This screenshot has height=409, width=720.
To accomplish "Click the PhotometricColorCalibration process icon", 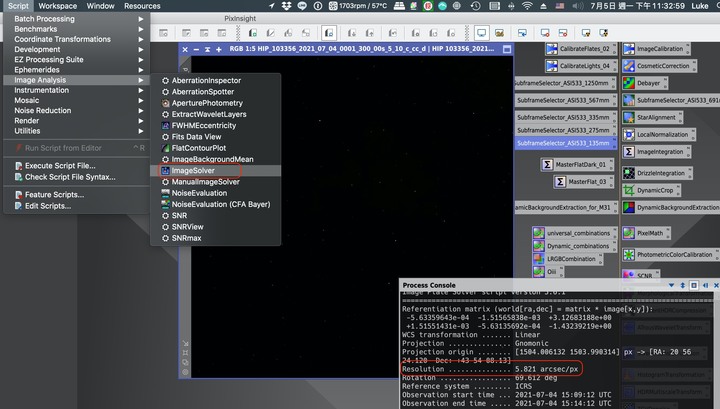I will pyautogui.click(x=670, y=254).
